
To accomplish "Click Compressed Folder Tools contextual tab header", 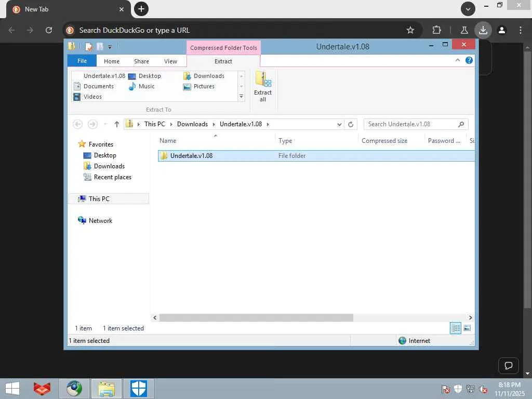I will [223, 48].
